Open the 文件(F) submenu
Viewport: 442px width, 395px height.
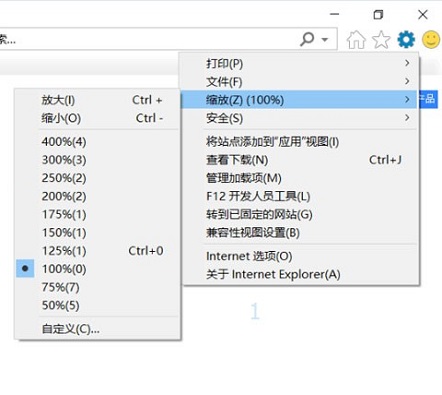299,81
